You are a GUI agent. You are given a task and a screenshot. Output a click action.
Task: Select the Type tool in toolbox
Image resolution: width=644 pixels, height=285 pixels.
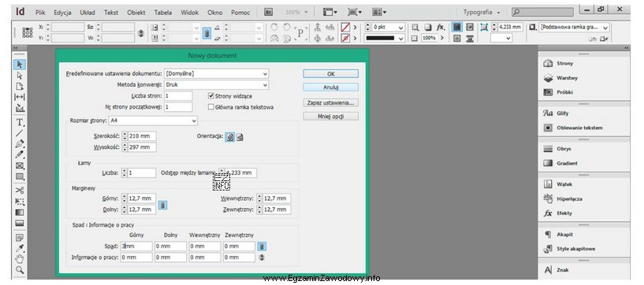20,122
